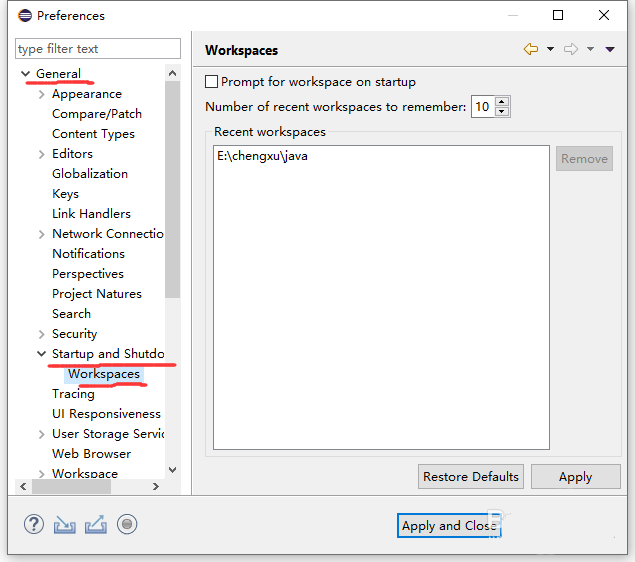The width and height of the screenshot is (635, 562).
Task: Click horizontal scrollbar left arrow
Action: [x=23, y=486]
